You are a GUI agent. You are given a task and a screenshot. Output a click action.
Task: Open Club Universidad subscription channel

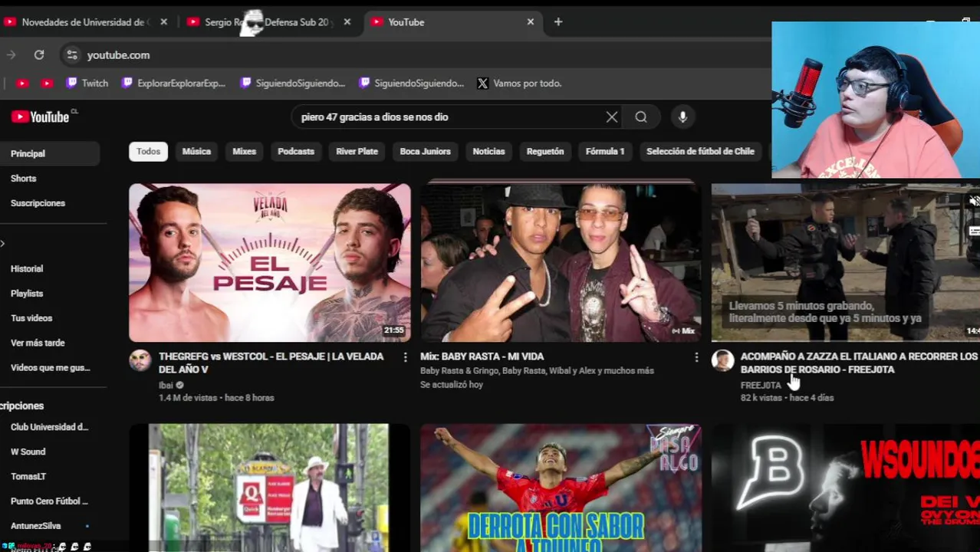click(x=50, y=427)
